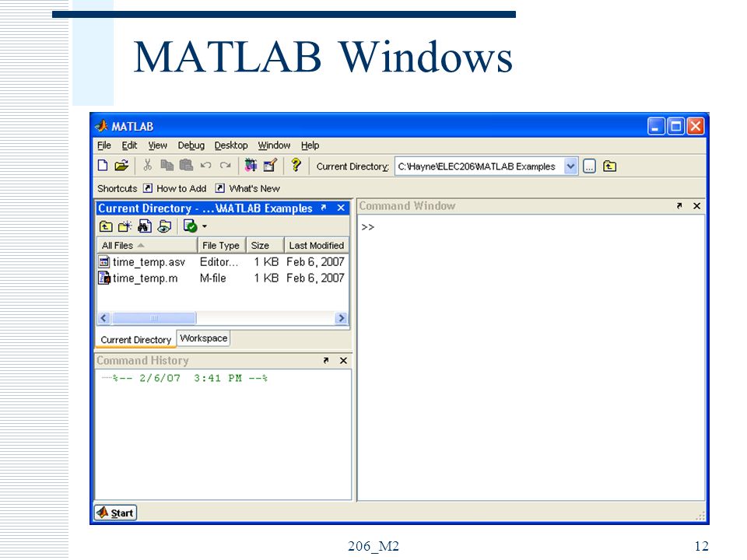747x560 pixels.
Task: Click the Current Directory path field
Action: pos(480,166)
